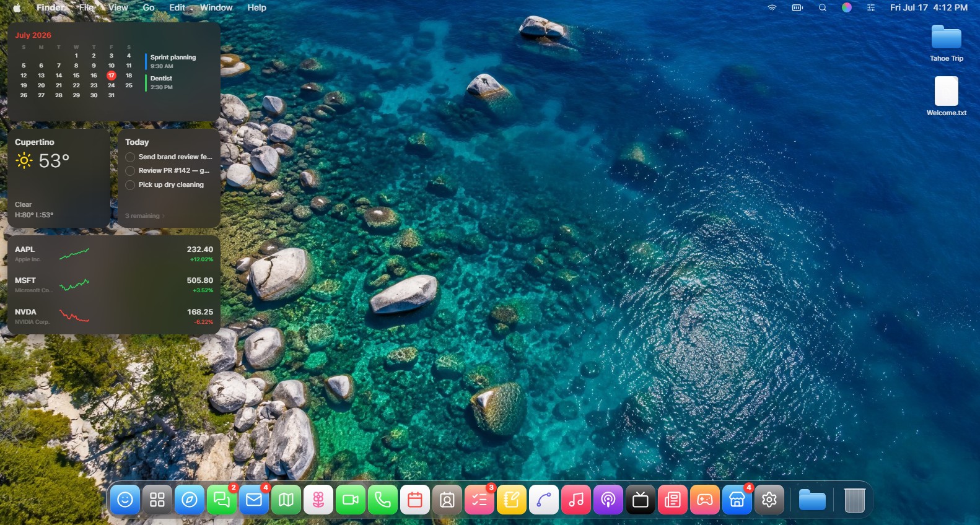980x525 pixels.
Task: Click the battery status icon
Action: 797,7
